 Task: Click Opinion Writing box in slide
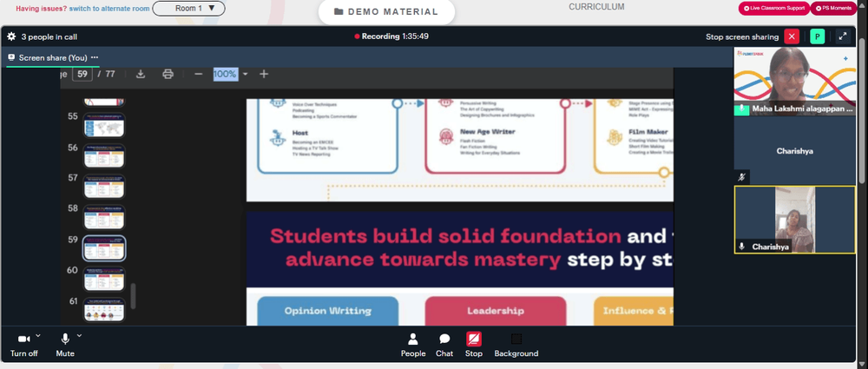click(328, 311)
